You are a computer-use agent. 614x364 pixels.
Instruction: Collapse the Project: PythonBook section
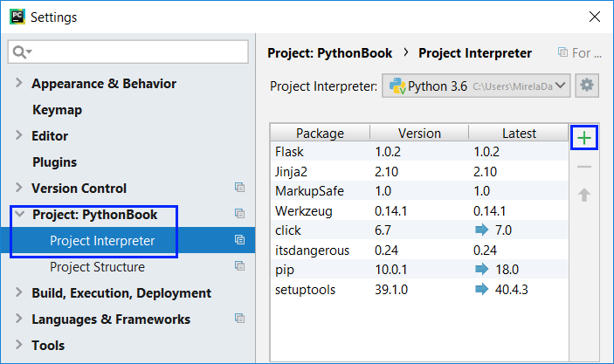tap(19, 215)
